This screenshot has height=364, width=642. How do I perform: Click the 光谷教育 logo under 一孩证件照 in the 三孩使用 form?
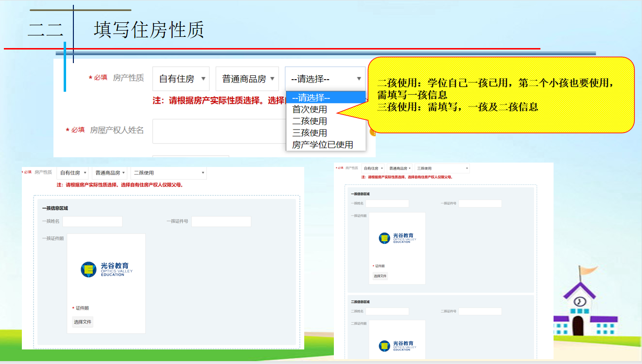coord(397,238)
